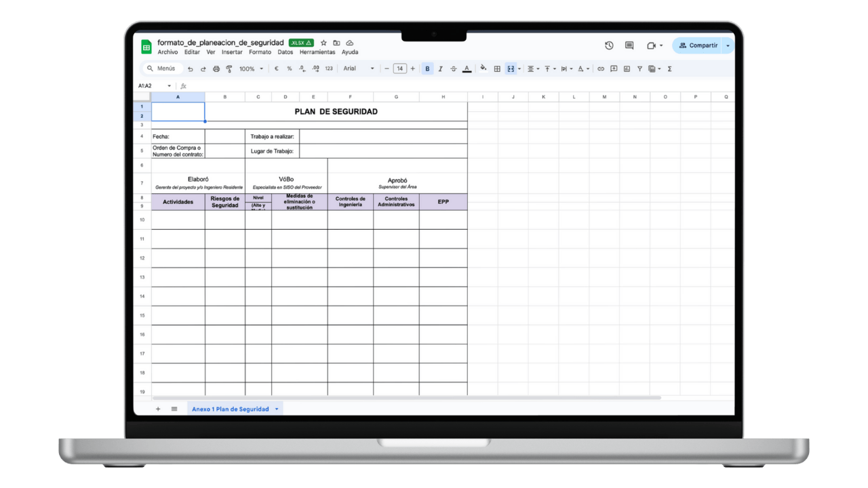Insert a link into the cell
Image resolution: width=868 pixels, height=488 pixels.
601,68
